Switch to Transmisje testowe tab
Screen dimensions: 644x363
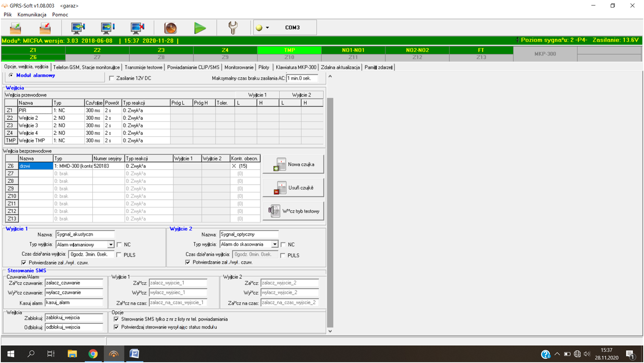(143, 67)
